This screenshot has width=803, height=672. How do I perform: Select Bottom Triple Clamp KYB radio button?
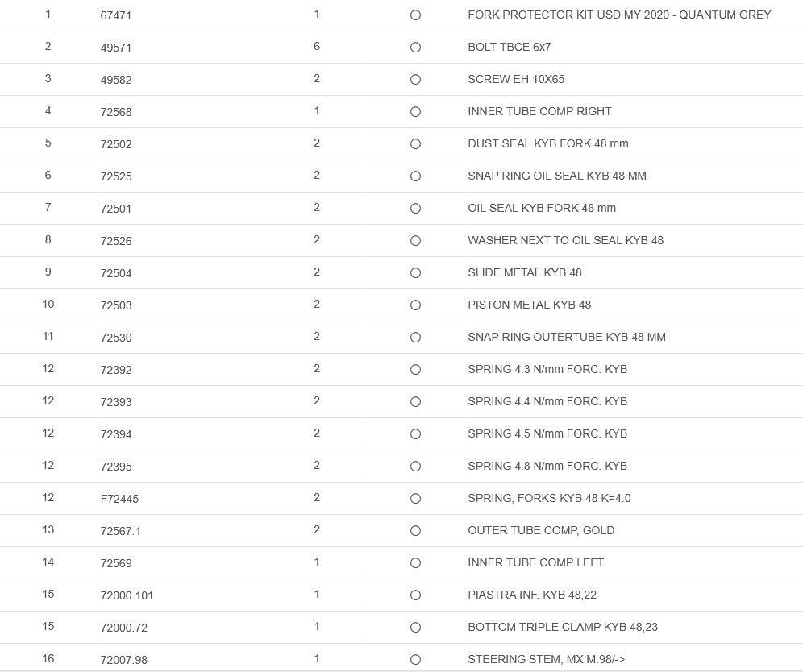click(415, 628)
